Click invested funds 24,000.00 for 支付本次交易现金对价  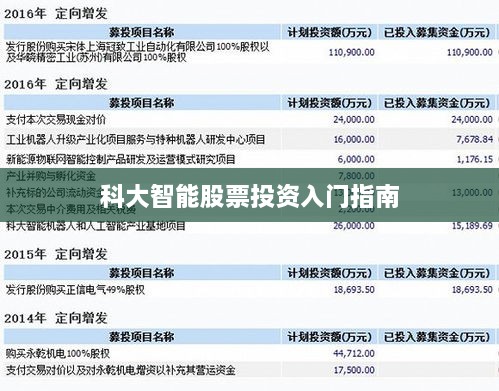click(472, 120)
